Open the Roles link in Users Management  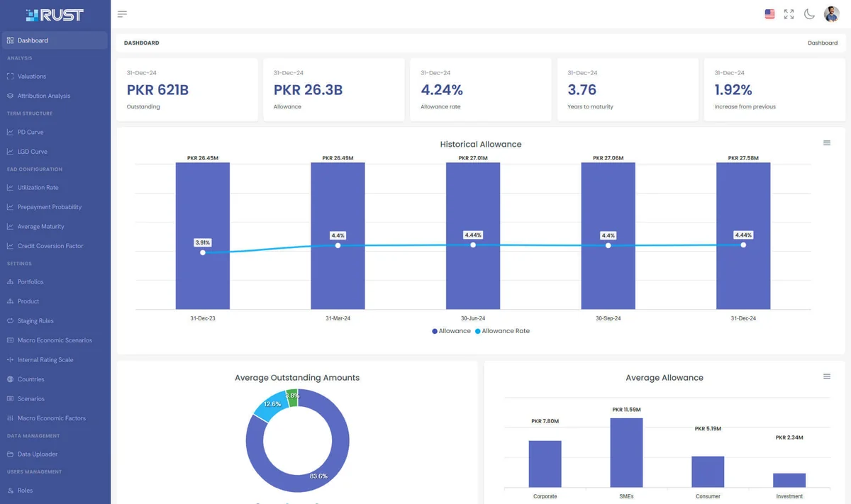pyautogui.click(x=25, y=491)
